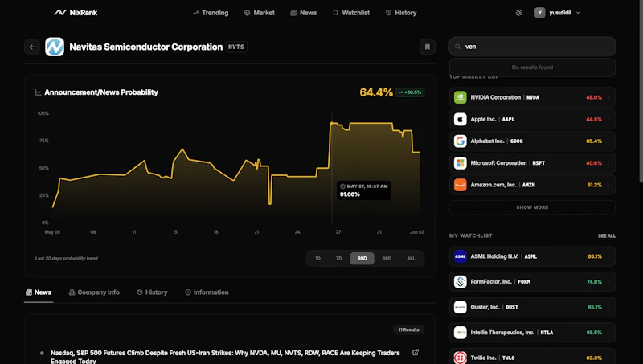This screenshot has height=364, width=643.
Task: Open FormFactor, Inc. FORM row
Action: [532, 282]
